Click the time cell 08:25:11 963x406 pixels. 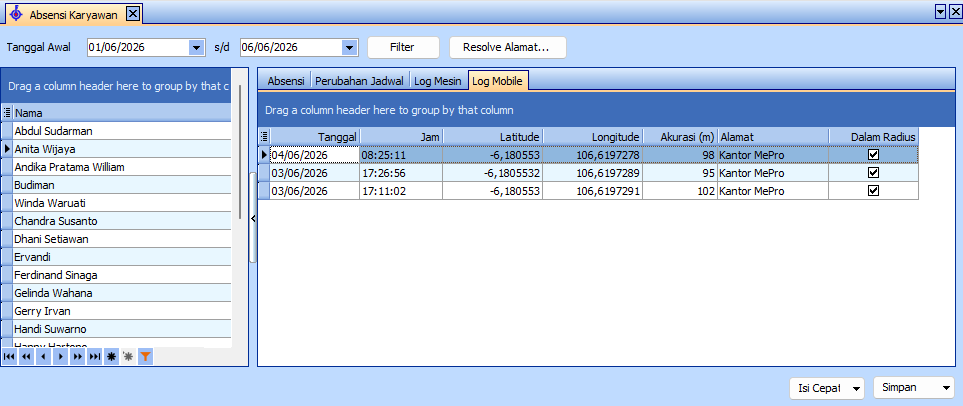401,155
